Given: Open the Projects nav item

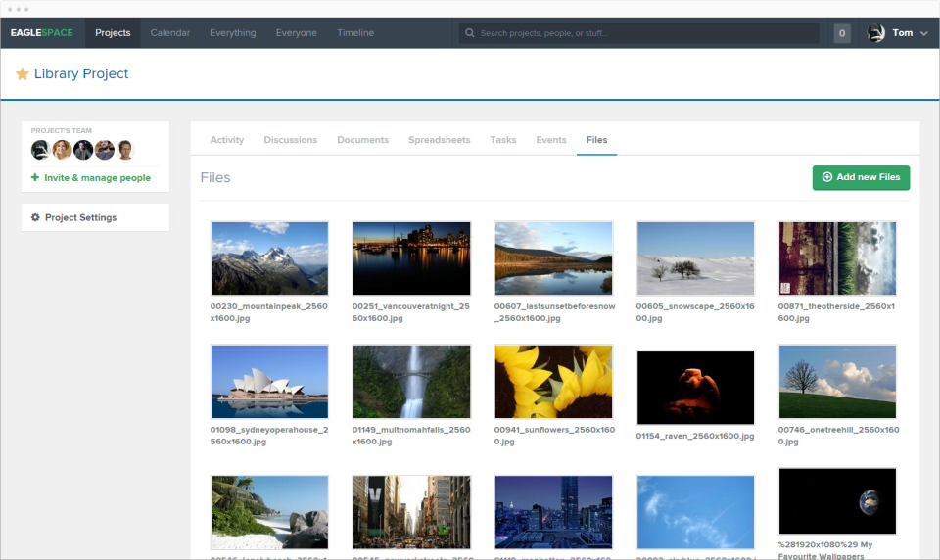Looking at the screenshot, I should point(113,33).
